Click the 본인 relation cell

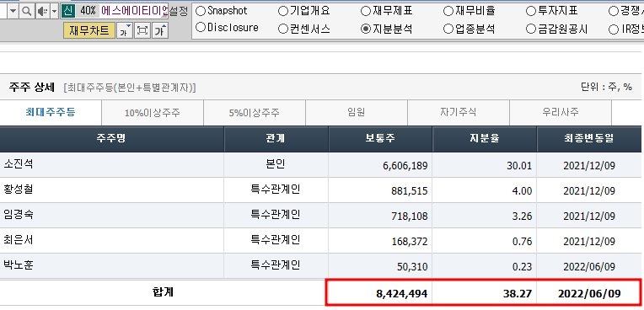pos(276,165)
